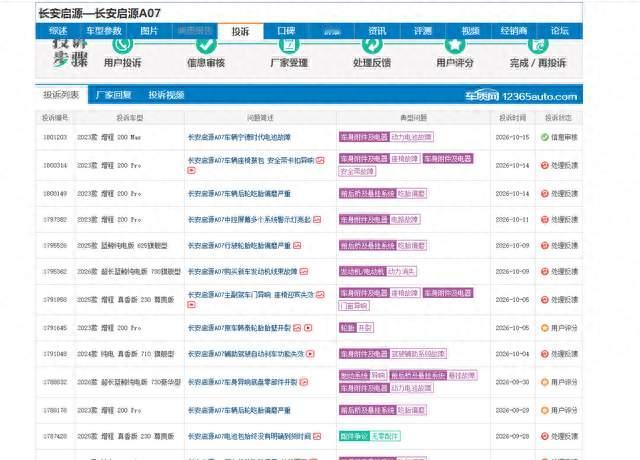The image size is (640, 460).
Task: Open 后轮吃胎偏磨严重 complaint dated 2026-10-14
Action: tap(239, 193)
